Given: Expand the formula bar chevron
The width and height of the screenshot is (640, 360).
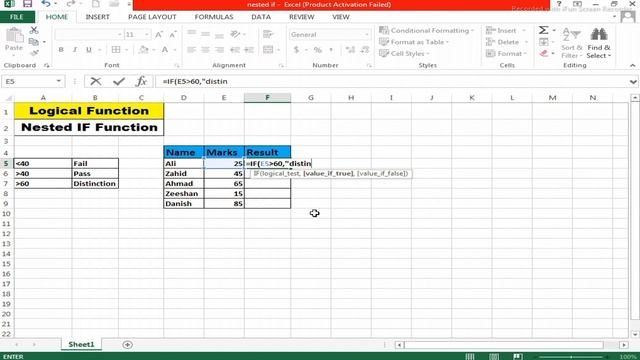Looking at the screenshot, I should (633, 82).
